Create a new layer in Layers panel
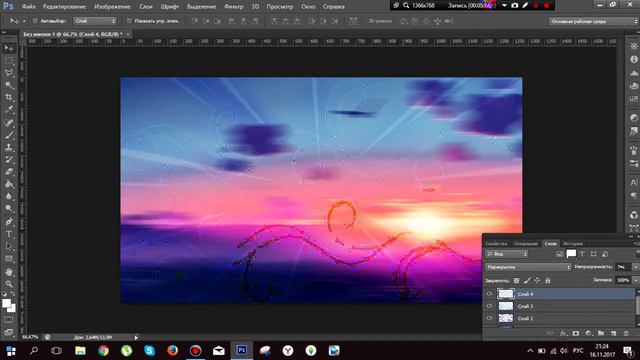 [613, 333]
